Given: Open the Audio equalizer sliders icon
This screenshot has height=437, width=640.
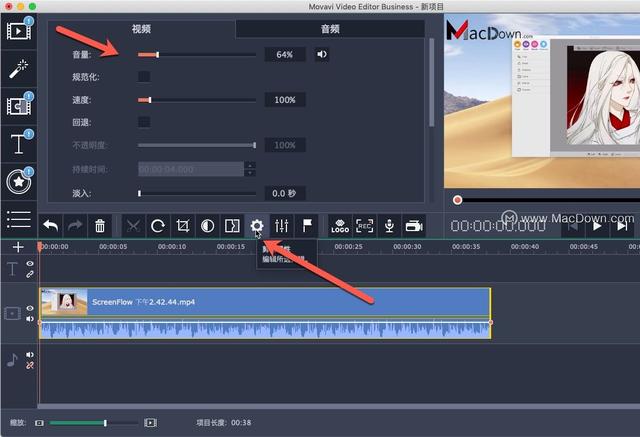Looking at the screenshot, I should pyautogui.click(x=282, y=226).
